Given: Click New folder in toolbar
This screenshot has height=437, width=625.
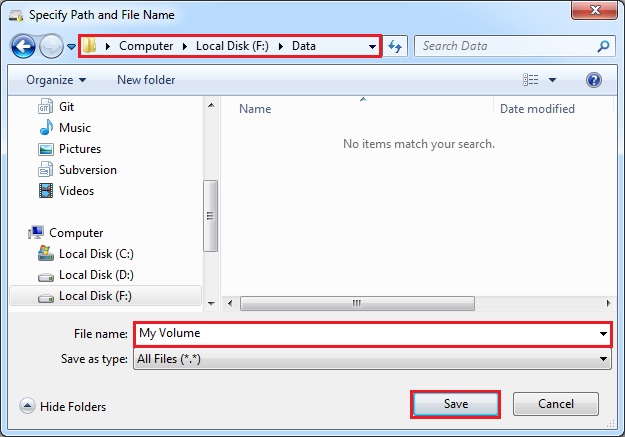Looking at the screenshot, I should [x=146, y=80].
